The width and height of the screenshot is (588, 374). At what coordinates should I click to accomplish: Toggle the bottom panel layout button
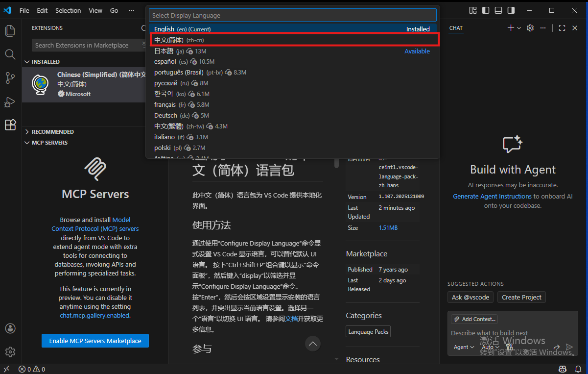[498, 10]
